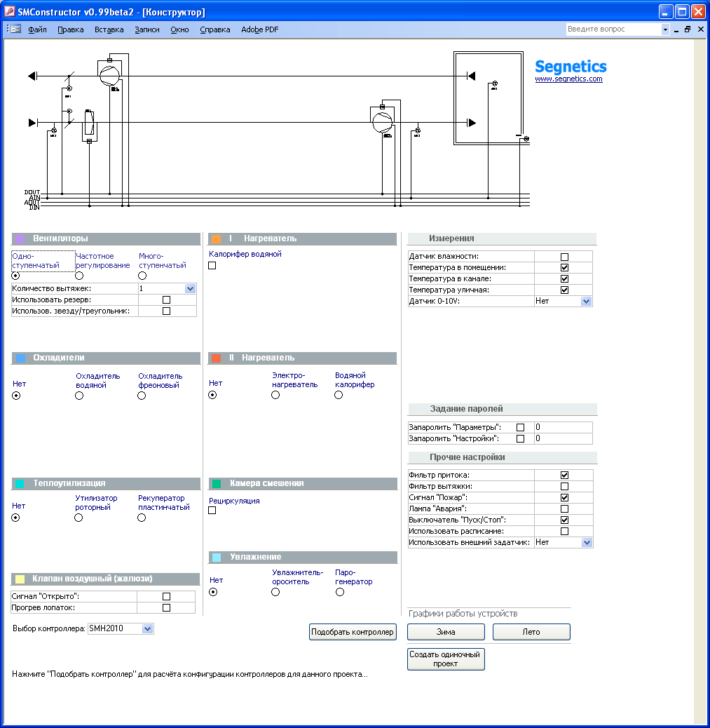Click Создать одиночный проект button
Image resolution: width=710 pixels, height=728 pixels.
click(446, 659)
